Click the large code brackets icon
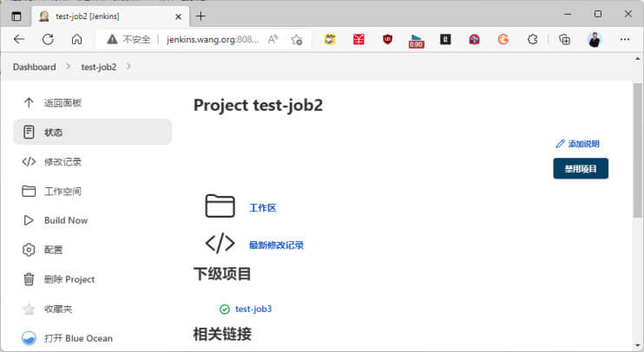This screenshot has width=644, height=352. coord(220,243)
